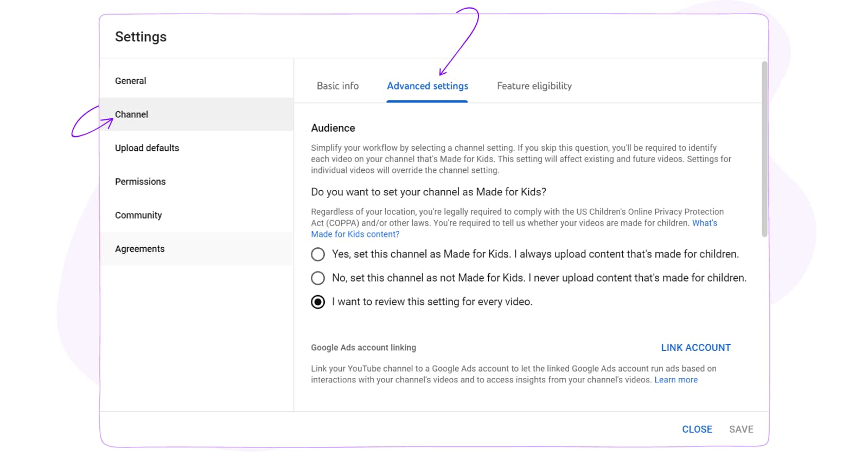The height and width of the screenshot is (461, 868).
Task: Click the settings panel vertical scrollbar
Action: coord(764,149)
